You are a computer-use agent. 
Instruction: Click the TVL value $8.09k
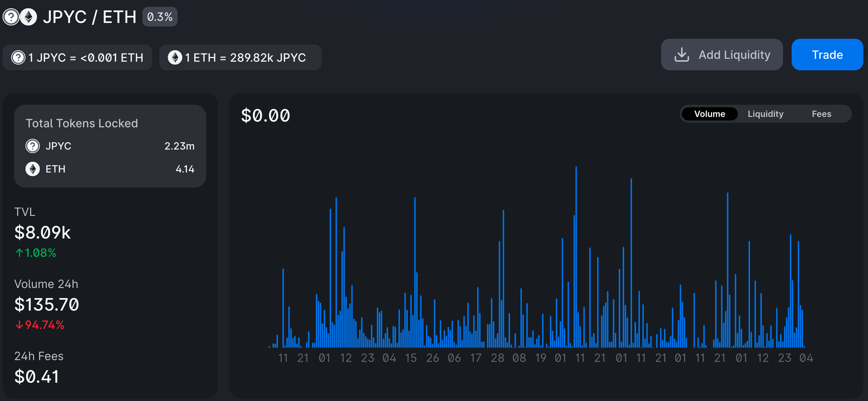[x=43, y=233]
